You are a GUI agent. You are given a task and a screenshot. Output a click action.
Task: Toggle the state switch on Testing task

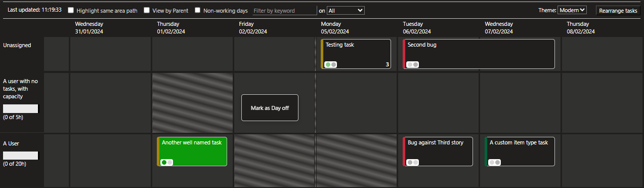pos(331,64)
